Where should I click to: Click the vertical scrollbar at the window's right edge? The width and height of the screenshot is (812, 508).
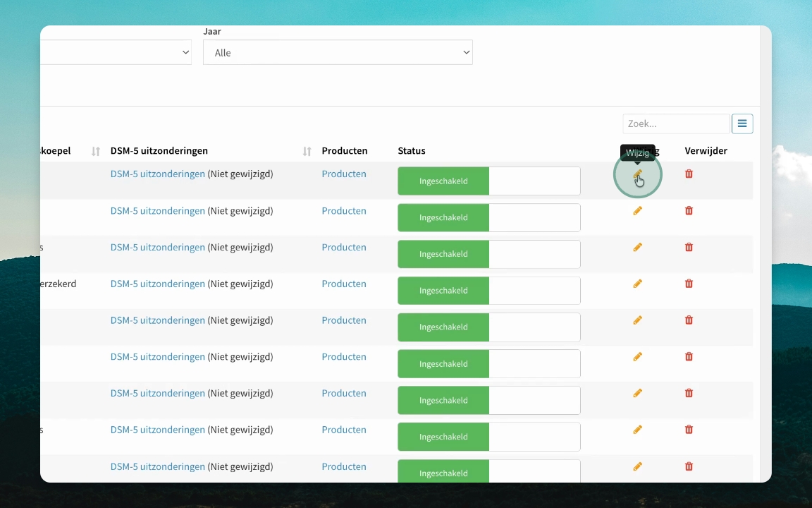766,254
